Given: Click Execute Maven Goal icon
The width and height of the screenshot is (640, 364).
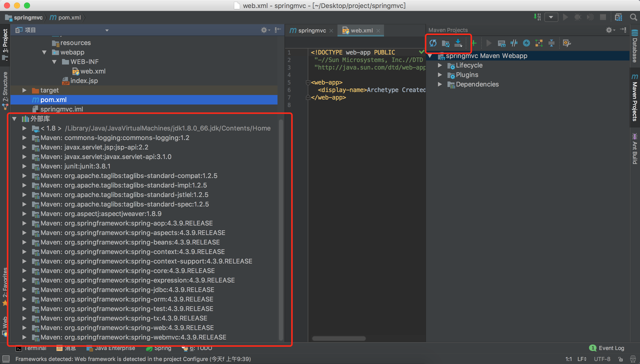Looking at the screenshot, I should (x=501, y=43).
